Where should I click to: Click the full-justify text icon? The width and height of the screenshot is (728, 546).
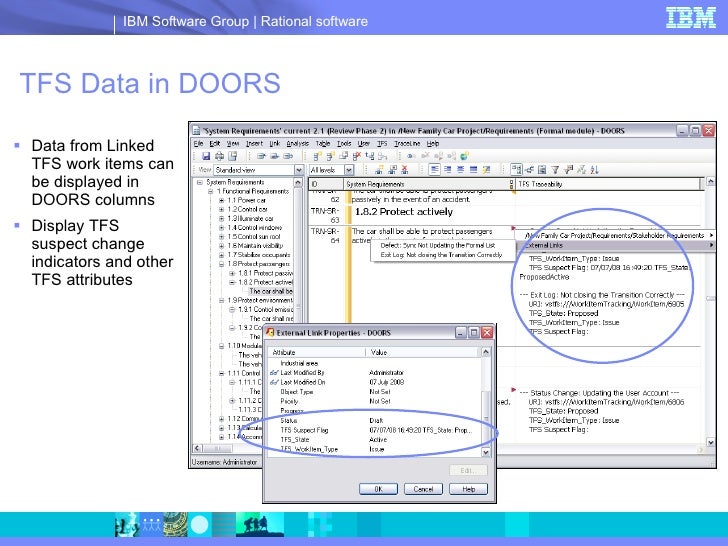(x=473, y=170)
